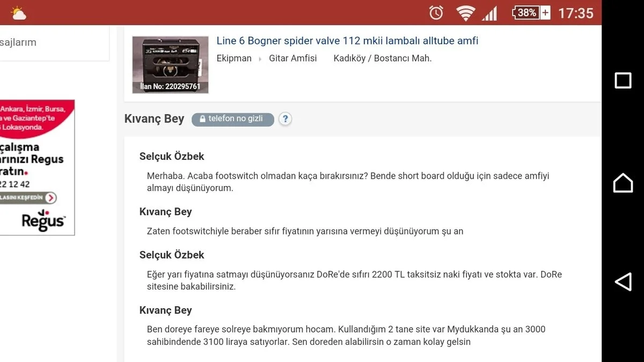
Task: Click the question mark help icon
Action: (x=285, y=119)
